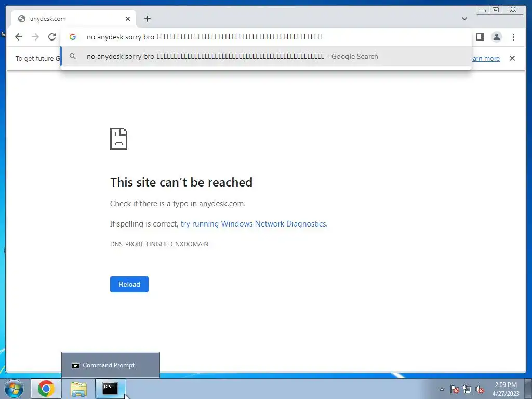The image size is (532, 399).
Task: Open Chrome three-dot menu
Action: 513,37
